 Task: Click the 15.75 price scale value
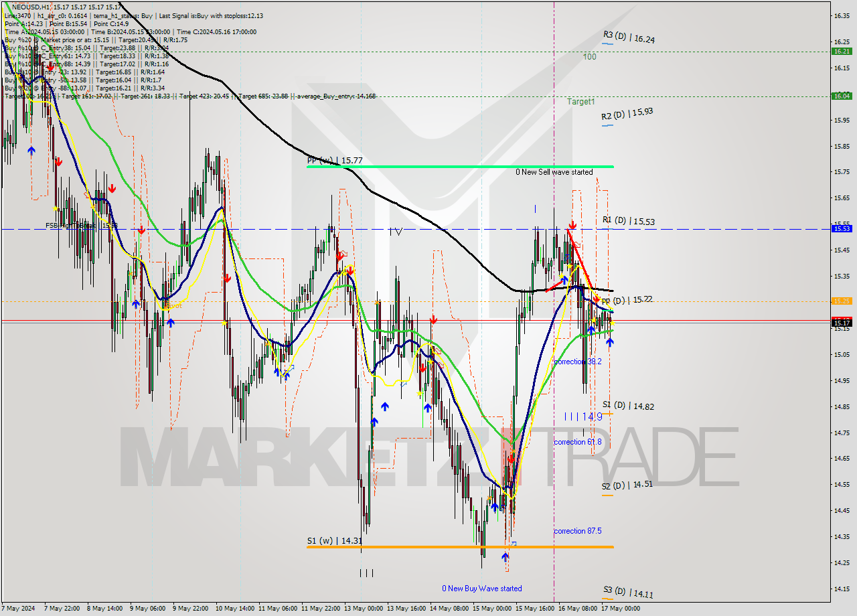[842, 172]
